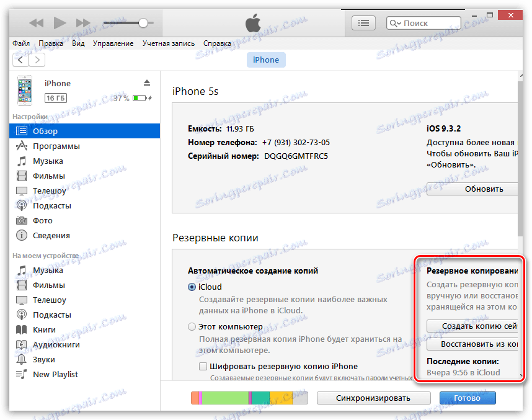Open the New Playlist entry
The image size is (532, 420).
(x=84, y=375)
